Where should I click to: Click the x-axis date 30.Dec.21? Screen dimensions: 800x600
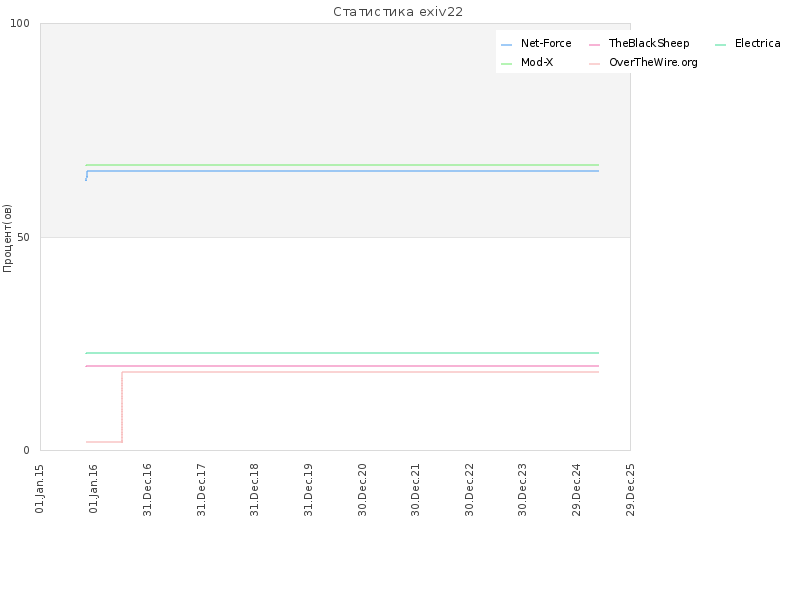coord(415,490)
